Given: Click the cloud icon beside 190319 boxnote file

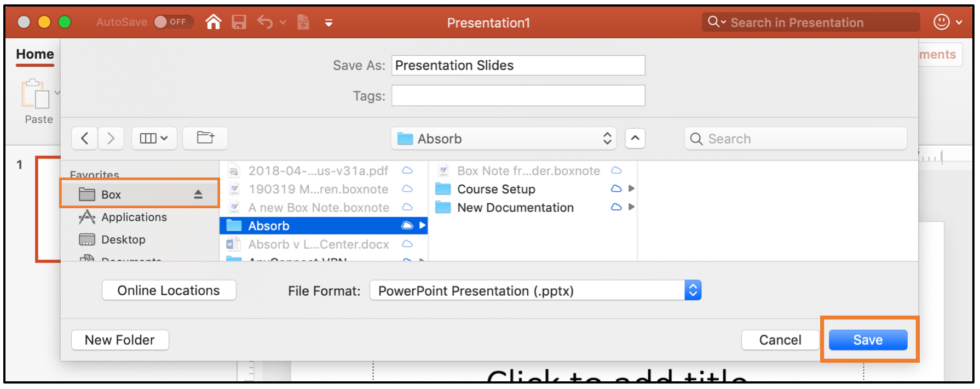Looking at the screenshot, I should click(407, 188).
